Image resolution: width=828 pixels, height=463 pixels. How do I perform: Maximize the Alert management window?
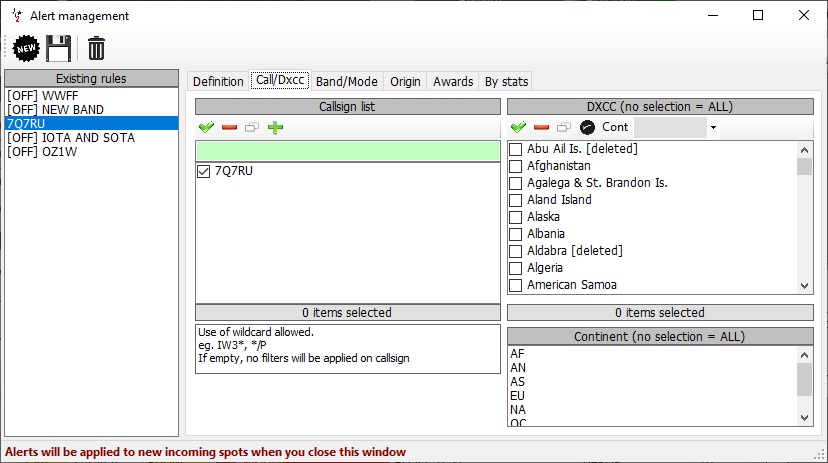[758, 15]
